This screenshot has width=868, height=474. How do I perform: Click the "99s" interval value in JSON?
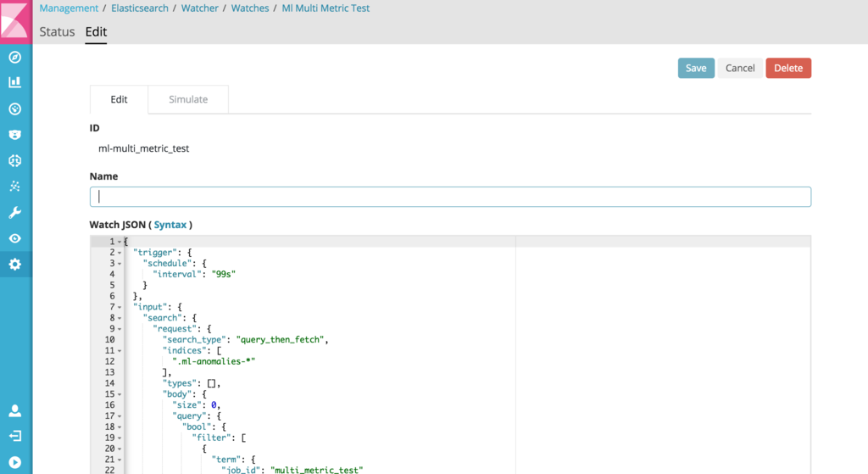pos(224,274)
